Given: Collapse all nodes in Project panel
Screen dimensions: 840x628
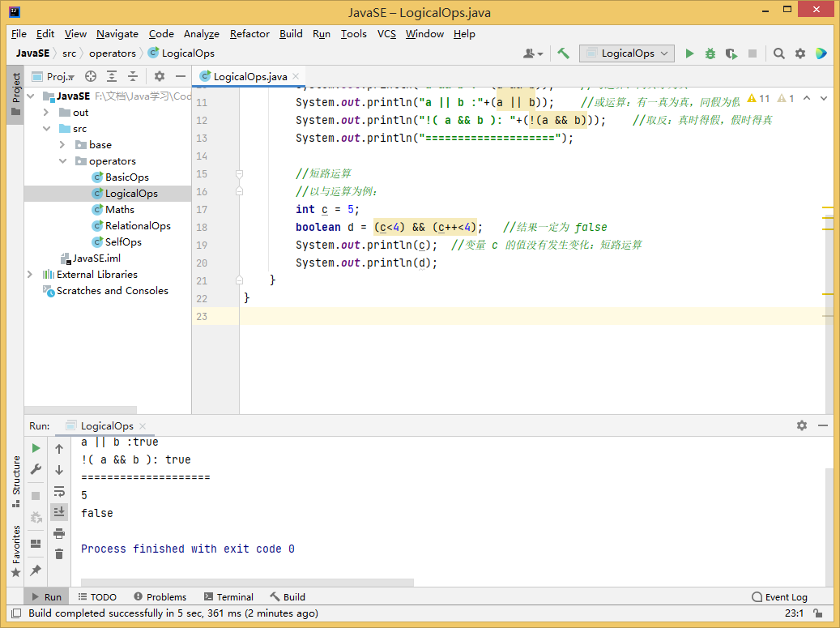Looking at the screenshot, I should 133,76.
